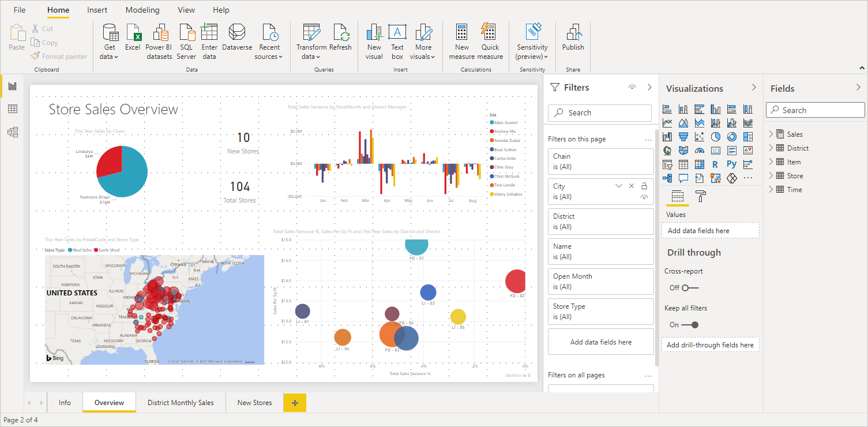Pick the Python visual icon
Screen dimensions: 868x427
(x=731, y=164)
